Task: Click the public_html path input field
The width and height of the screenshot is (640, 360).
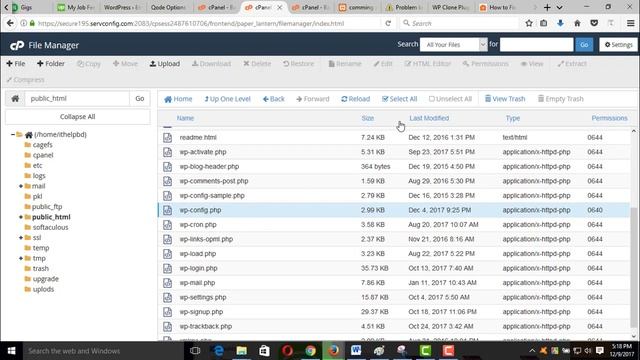Action: [x=77, y=98]
